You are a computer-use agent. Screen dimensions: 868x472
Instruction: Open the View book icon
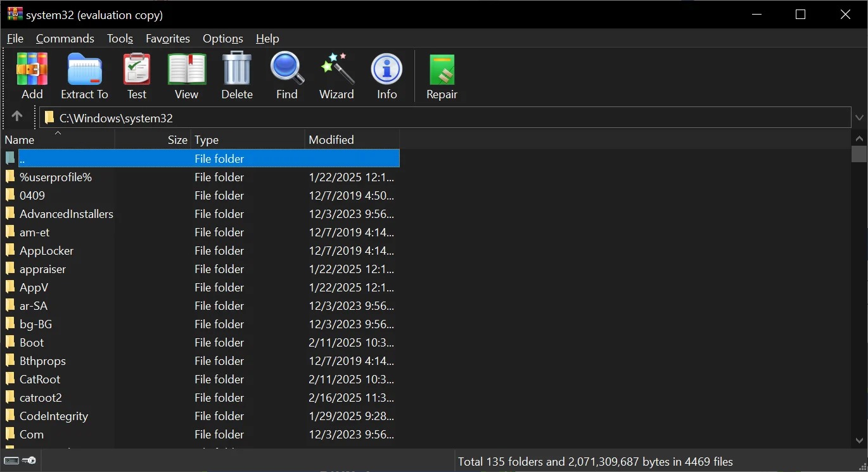point(186,76)
